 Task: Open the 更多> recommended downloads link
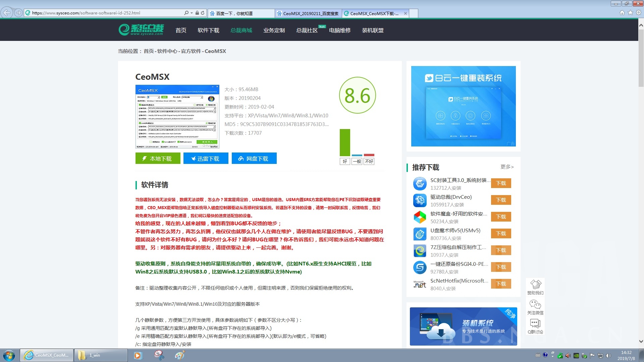point(507,167)
